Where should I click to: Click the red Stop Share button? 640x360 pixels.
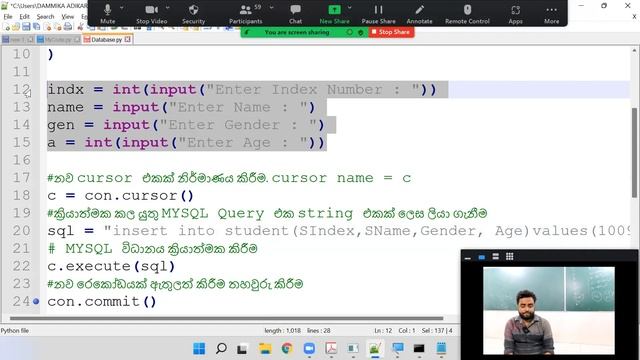[391, 32]
